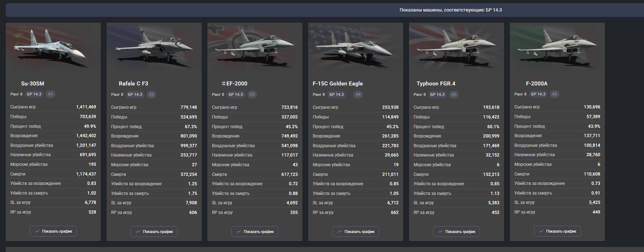Viewport: 644px width, 252px height.
Task: Click the #5 badge on Typhoon FGR.4
Action: click(454, 95)
